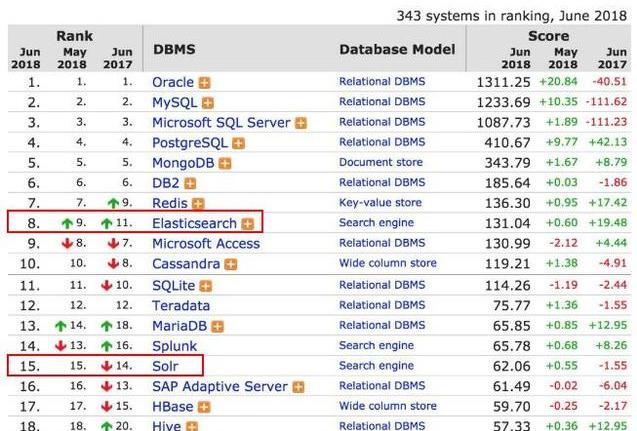Select Teradata's score 75.77
The image size is (637, 431).
click(x=511, y=306)
